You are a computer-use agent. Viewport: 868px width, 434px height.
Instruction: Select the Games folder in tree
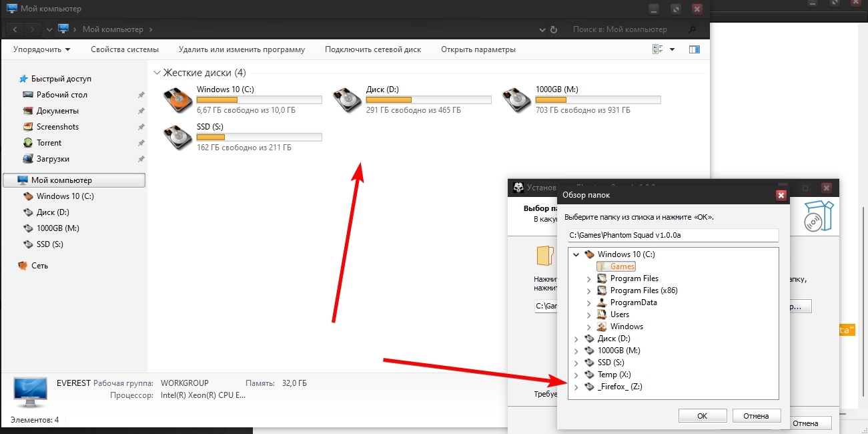[x=622, y=266]
